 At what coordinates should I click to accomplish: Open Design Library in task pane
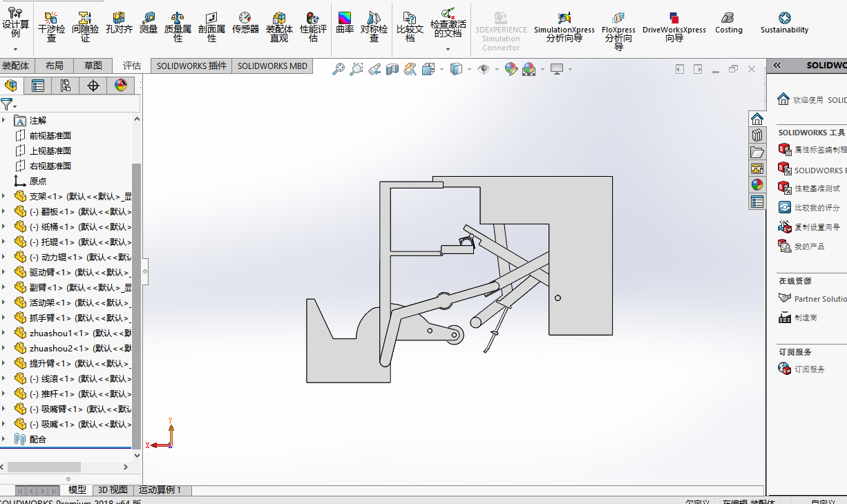tap(757, 135)
